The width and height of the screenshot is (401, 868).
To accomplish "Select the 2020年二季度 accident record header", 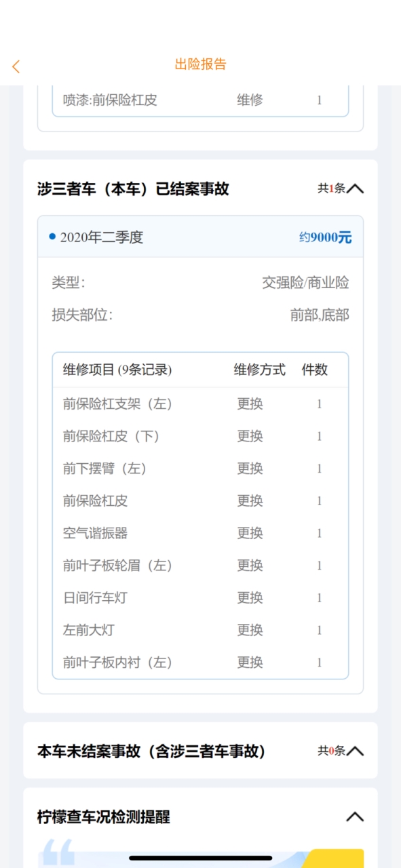I will pyautogui.click(x=200, y=237).
